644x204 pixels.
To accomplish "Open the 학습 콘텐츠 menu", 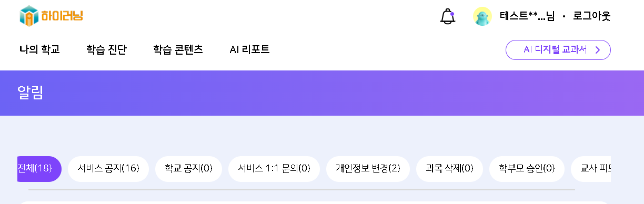I will tap(178, 50).
